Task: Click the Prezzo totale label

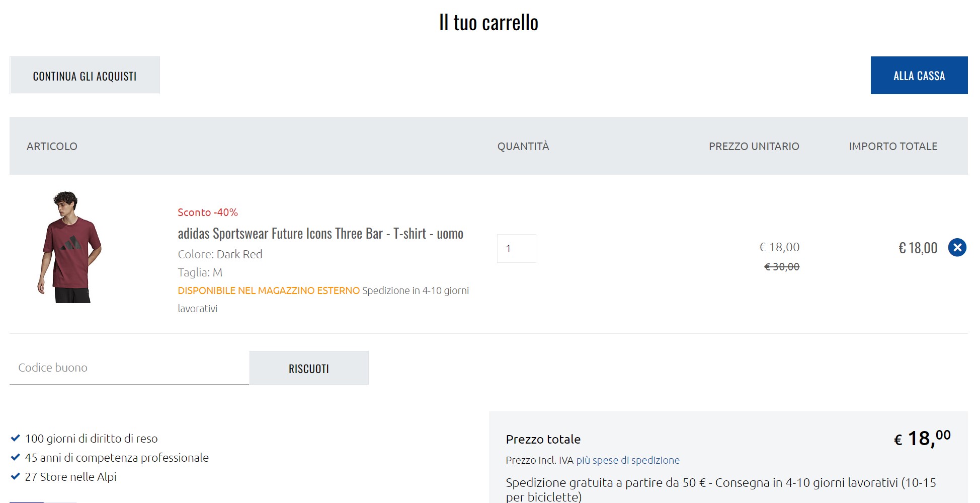Action: (543, 440)
